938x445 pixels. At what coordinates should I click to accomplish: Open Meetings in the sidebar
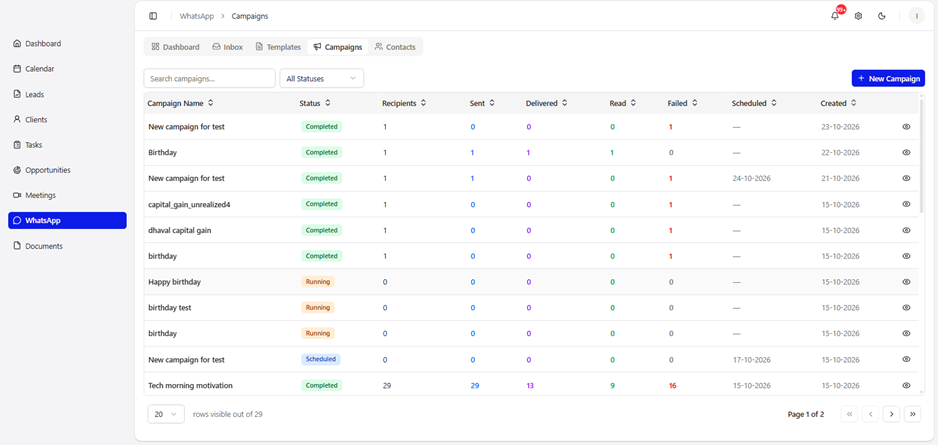tap(67, 195)
